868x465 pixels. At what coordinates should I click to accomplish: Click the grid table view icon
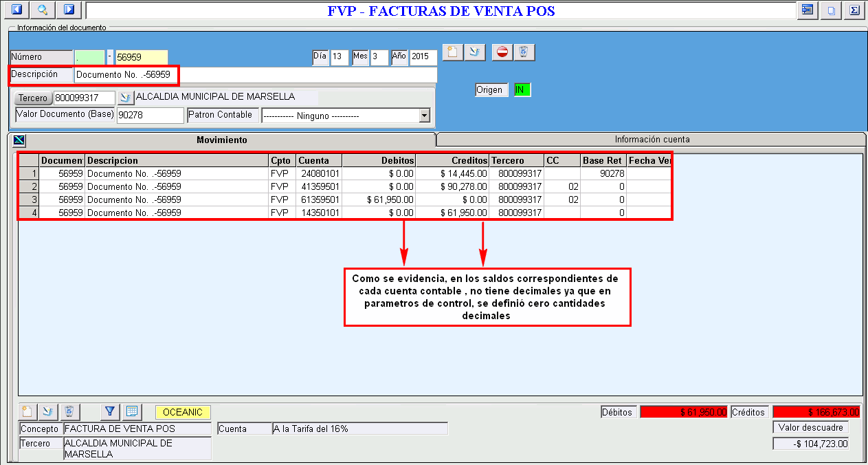tap(131, 412)
